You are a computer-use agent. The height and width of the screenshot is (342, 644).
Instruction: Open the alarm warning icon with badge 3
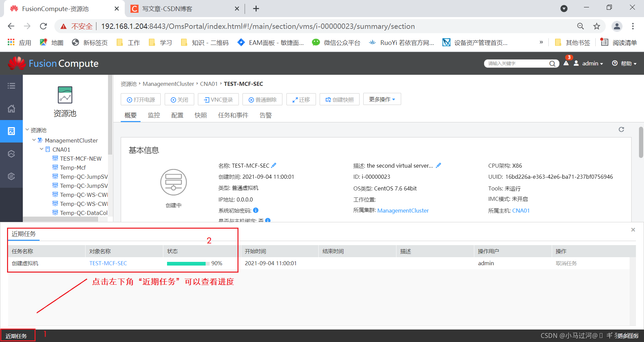tap(566, 63)
